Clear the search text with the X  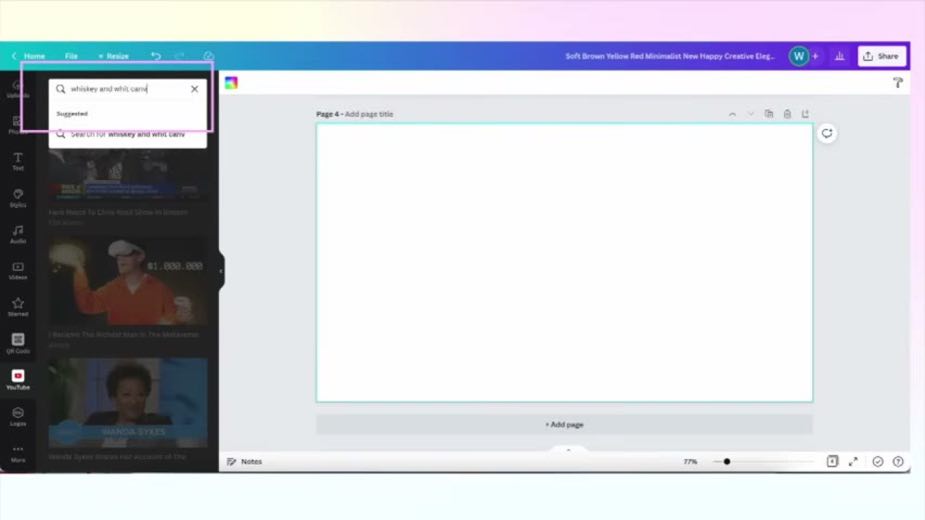195,89
